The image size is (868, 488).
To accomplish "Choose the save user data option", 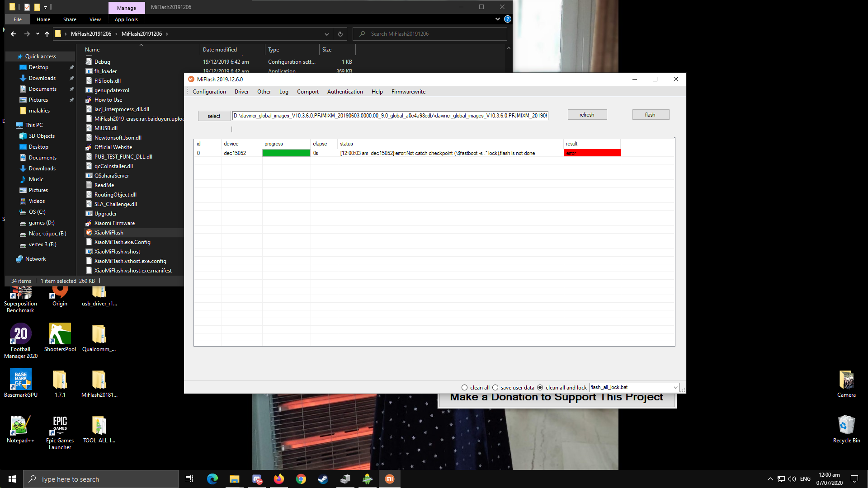I will point(495,388).
